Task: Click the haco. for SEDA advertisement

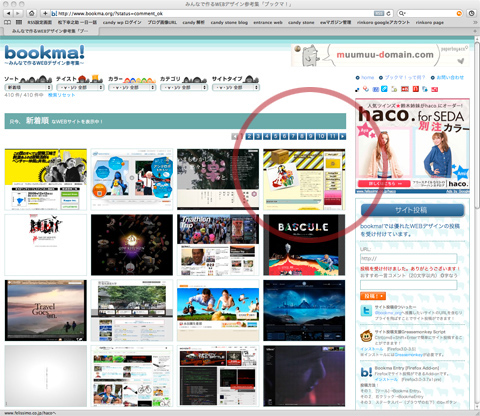Action: point(412,146)
